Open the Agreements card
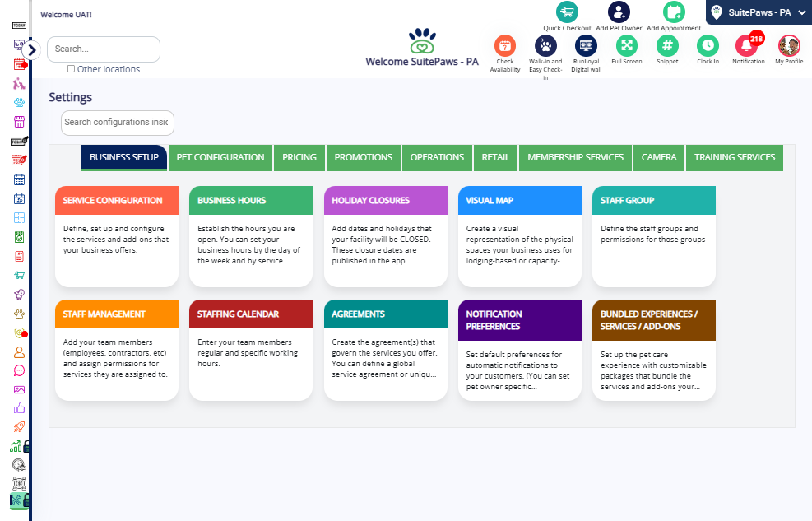The width and height of the screenshot is (812, 521). pyautogui.click(x=385, y=350)
